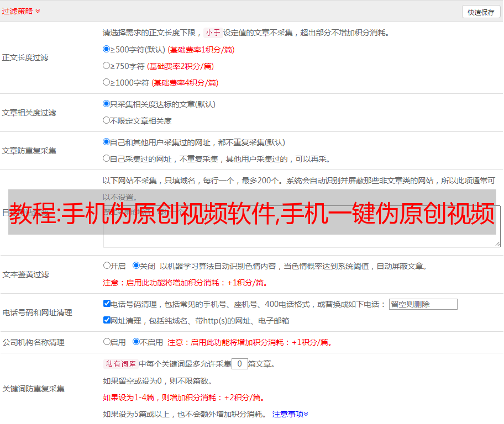Toggle the 电话号码清理 checkbox

(x=107, y=304)
